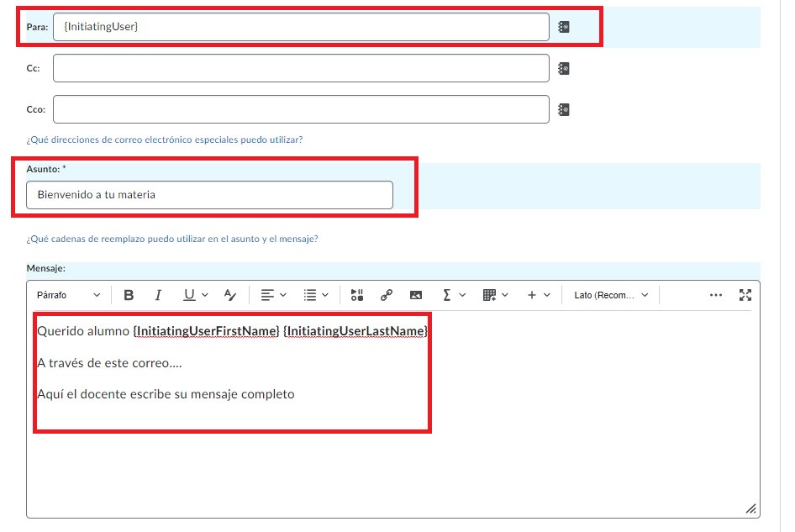Toggle bold formatting in the editor
The width and height of the screenshot is (795, 532).
pos(129,295)
